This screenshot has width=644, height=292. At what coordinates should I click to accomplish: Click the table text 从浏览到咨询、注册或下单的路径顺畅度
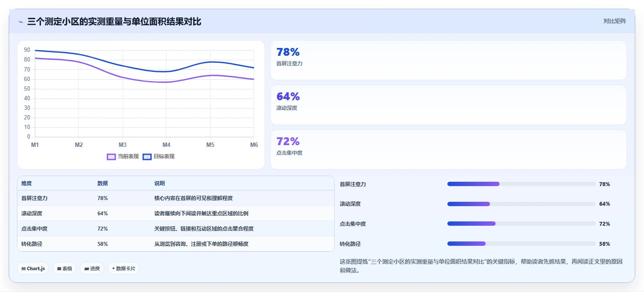(201, 244)
